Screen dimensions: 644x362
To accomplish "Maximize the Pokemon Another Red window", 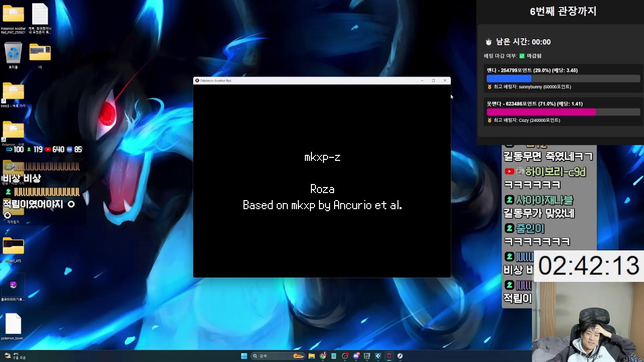I will (433, 80).
